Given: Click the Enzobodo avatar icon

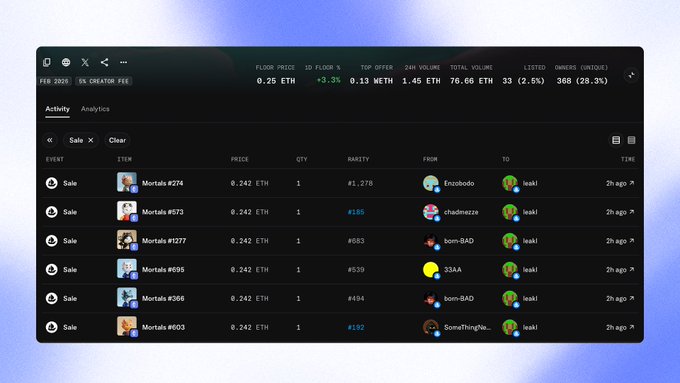Looking at the screenshot, I should (x=431, y=183).
